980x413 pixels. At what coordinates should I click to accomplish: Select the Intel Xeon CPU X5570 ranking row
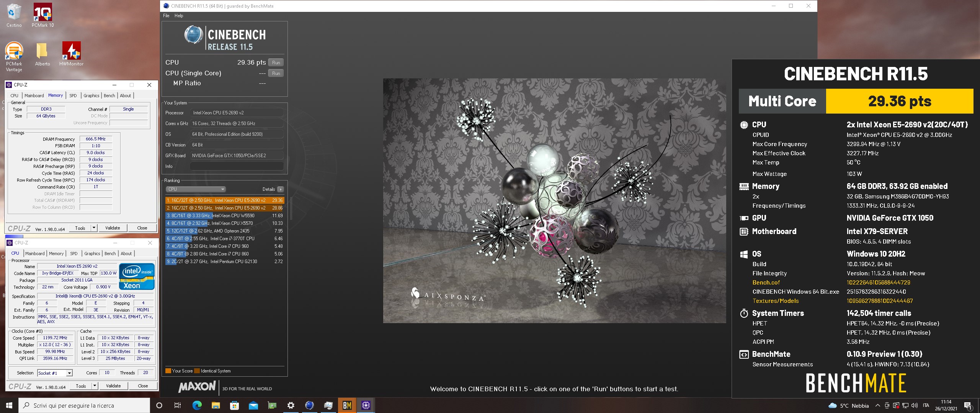[x=224, y=223]
